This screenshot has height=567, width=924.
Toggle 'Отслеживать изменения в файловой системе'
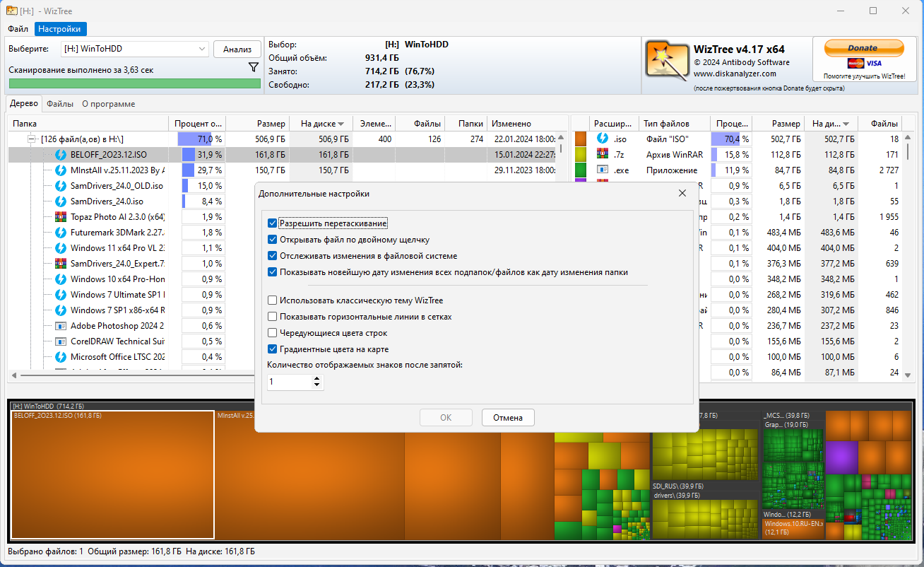273,256
